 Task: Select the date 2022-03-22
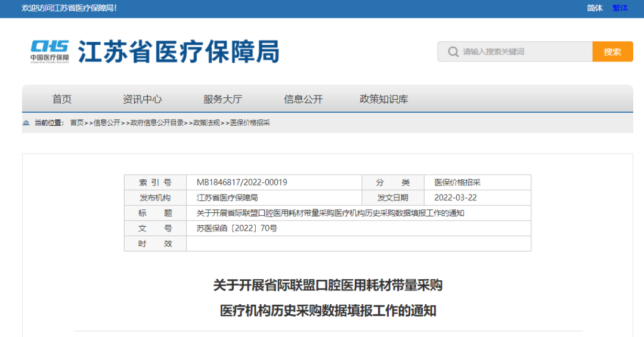pyautogui.click(x=456, y=197)
